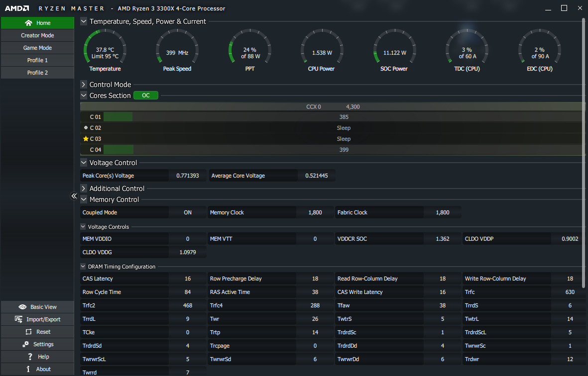Click the CCX 0 4,300 header row
Viewport: 588px width, 376px height.
pyautogui.click(x=333, y=107)
